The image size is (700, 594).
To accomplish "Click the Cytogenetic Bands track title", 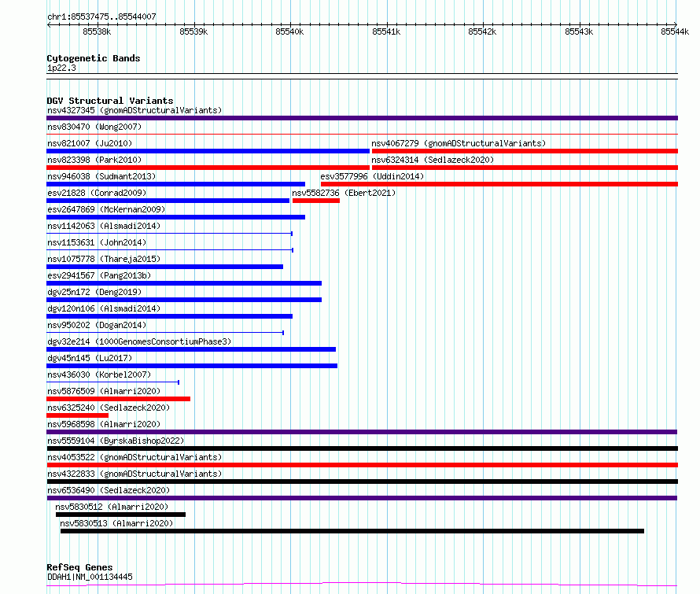I will 94,58.
